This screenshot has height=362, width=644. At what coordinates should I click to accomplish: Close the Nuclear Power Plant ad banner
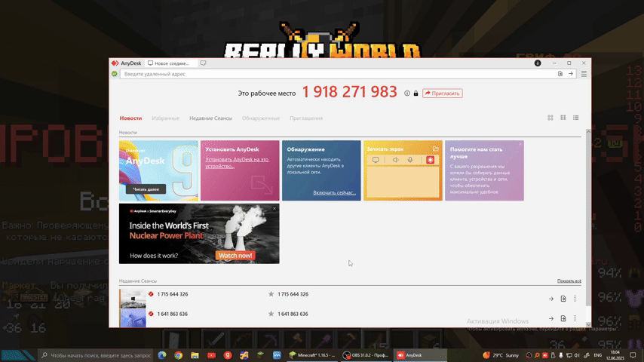click(274, 209)
